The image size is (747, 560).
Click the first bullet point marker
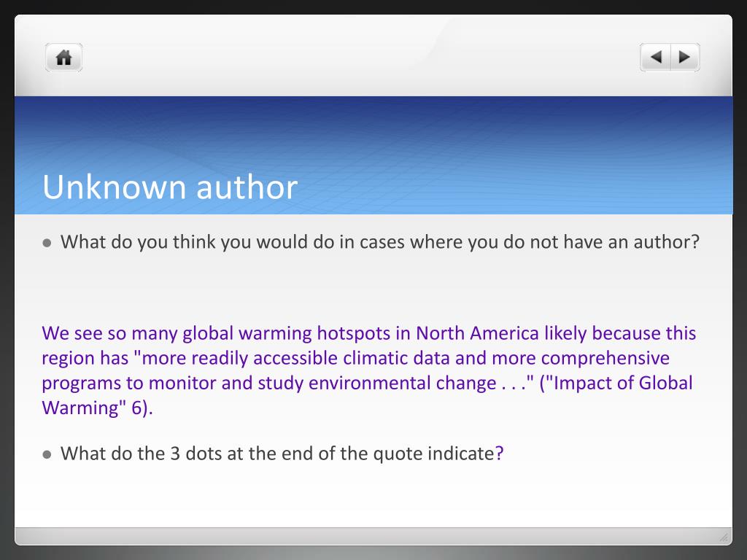(x=47, y=243)
